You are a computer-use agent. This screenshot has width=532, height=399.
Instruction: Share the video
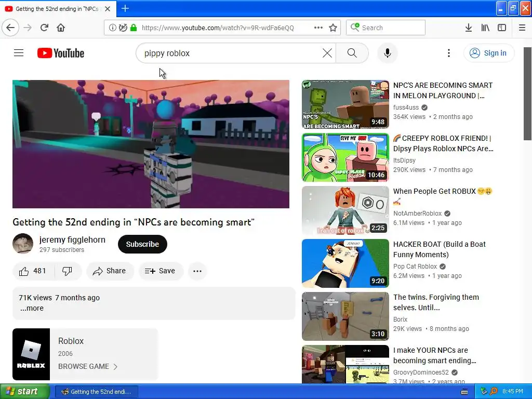(x=110, y=271)
